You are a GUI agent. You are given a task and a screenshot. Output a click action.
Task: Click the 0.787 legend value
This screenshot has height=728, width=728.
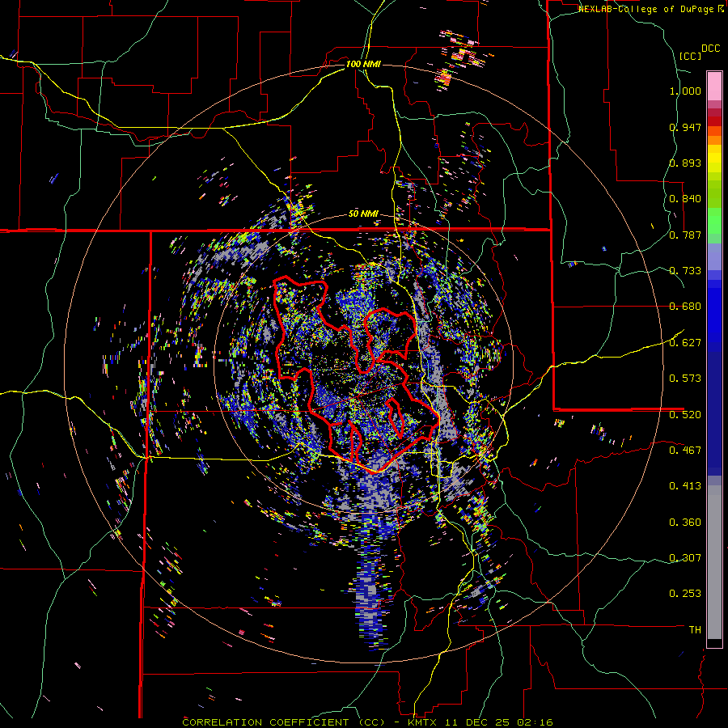point(685,235)
